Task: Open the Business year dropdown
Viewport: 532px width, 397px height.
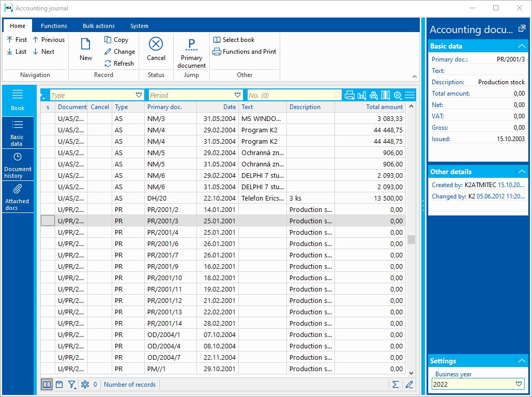Action: (x=519, y=384)
